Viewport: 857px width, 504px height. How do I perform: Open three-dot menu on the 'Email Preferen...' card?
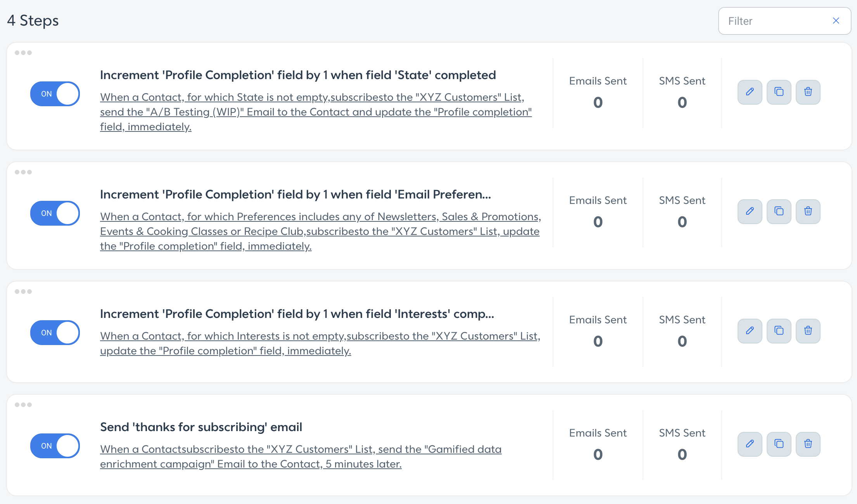tap(23, 172)
